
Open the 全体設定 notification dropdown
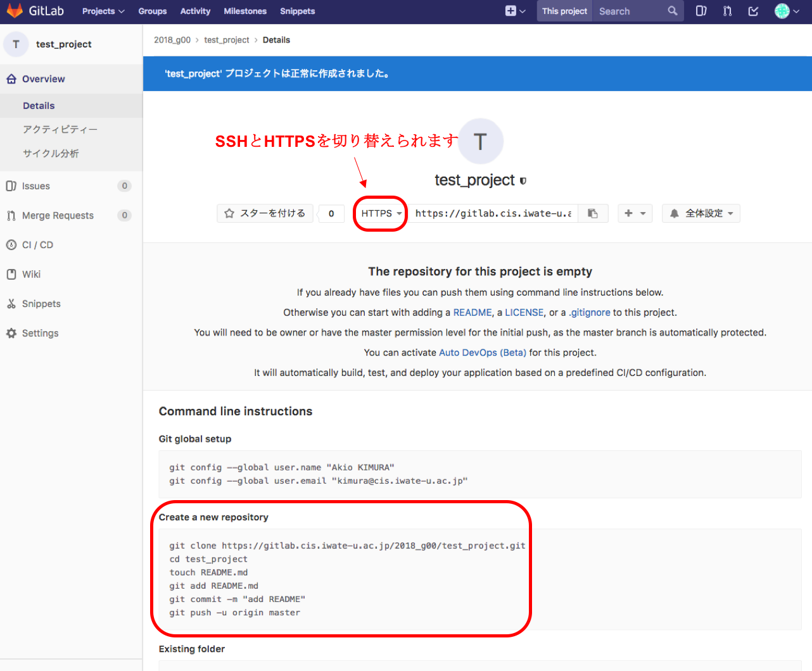click(701, 213)
